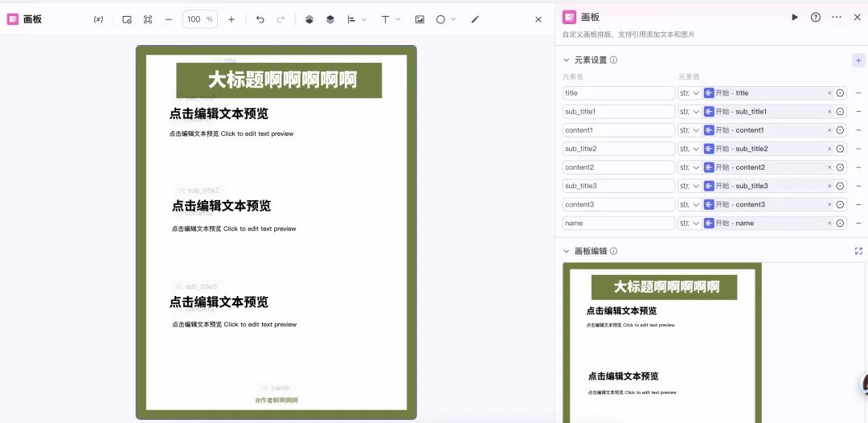Open type dropdown for content1 row
The height and width of the screenshot is (423, 868).
click(690, 130)
